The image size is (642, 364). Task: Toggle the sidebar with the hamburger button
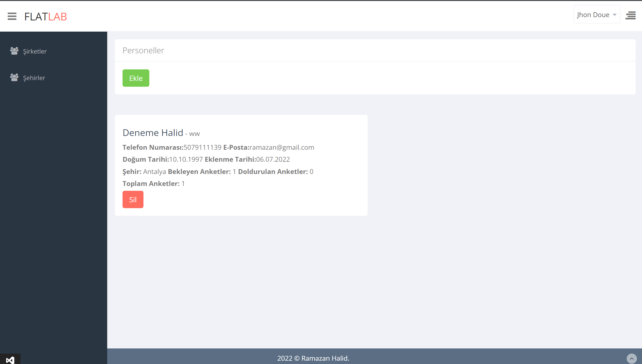pos(12,16)
